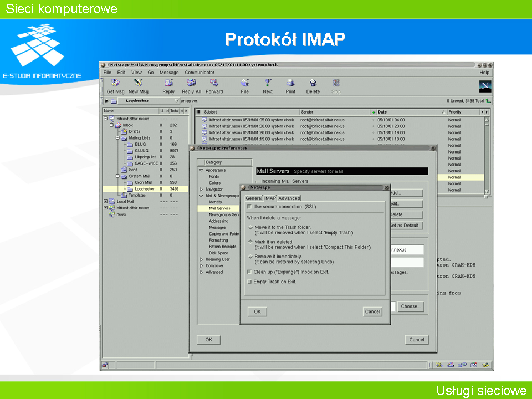Screen dimensions: 532x399
Task: Click the Netscape N logo icon
Action: tap(485, 86)
